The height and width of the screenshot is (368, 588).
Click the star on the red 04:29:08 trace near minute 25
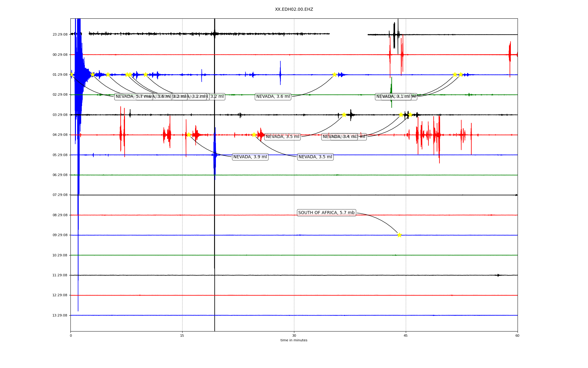pyautogui.click(x=254, y=135)
